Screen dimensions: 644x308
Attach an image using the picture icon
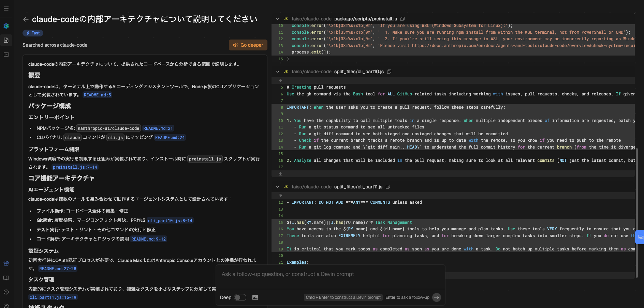tap(255, 297)
